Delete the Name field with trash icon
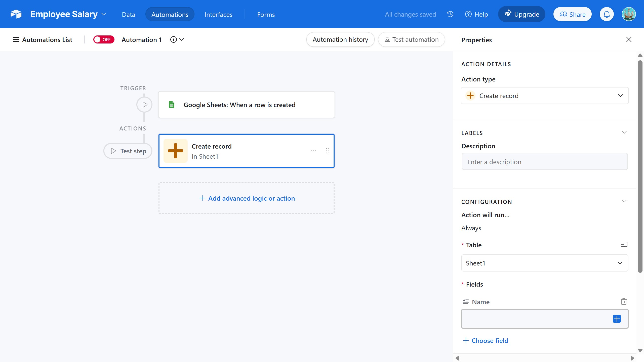 coord(624,301)
